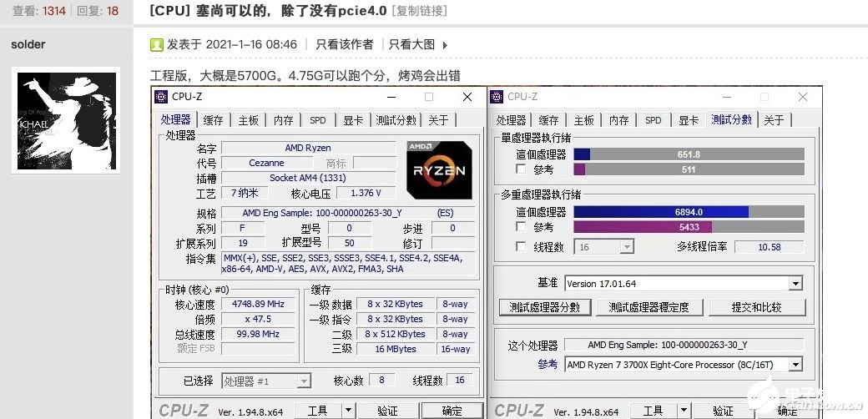The width and height of the screenshot is (868, 419).
Task: Open the 已选择 处理器 #1 dropdown
Action: click(266, 381)
